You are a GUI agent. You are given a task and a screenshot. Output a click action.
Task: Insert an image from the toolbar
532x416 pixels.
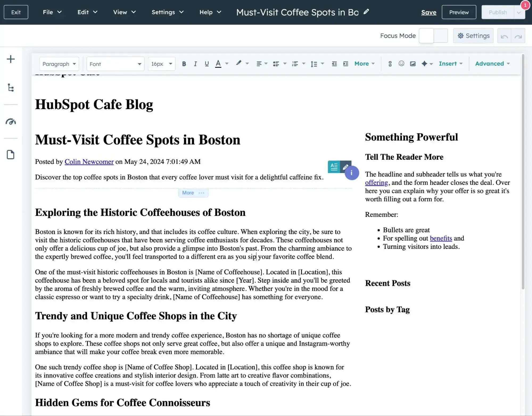click(413, 64)
